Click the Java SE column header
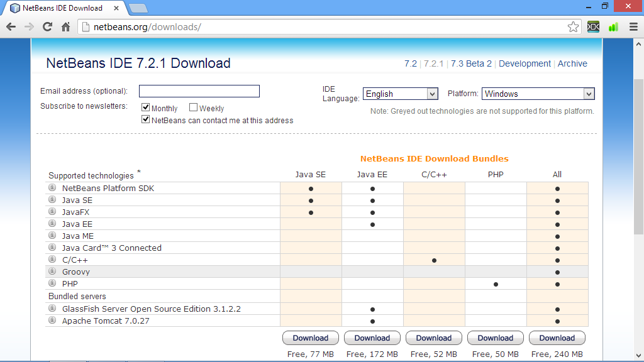644x362 pixels. [x=311, y=175]
